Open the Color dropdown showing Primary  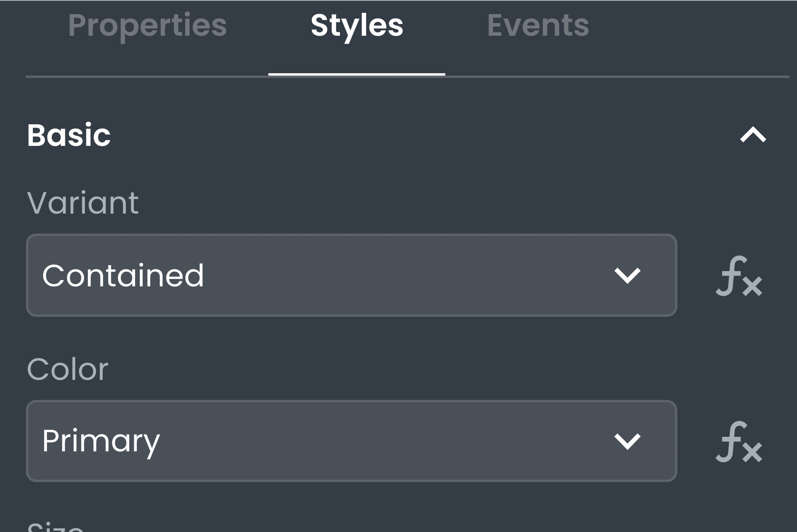pyautogui.click(x=351, y=441)
